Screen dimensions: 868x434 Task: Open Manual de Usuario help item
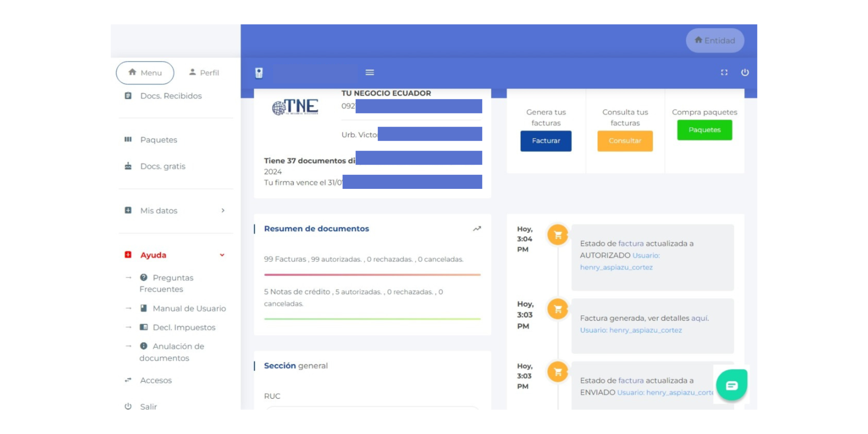pos(189,308)
